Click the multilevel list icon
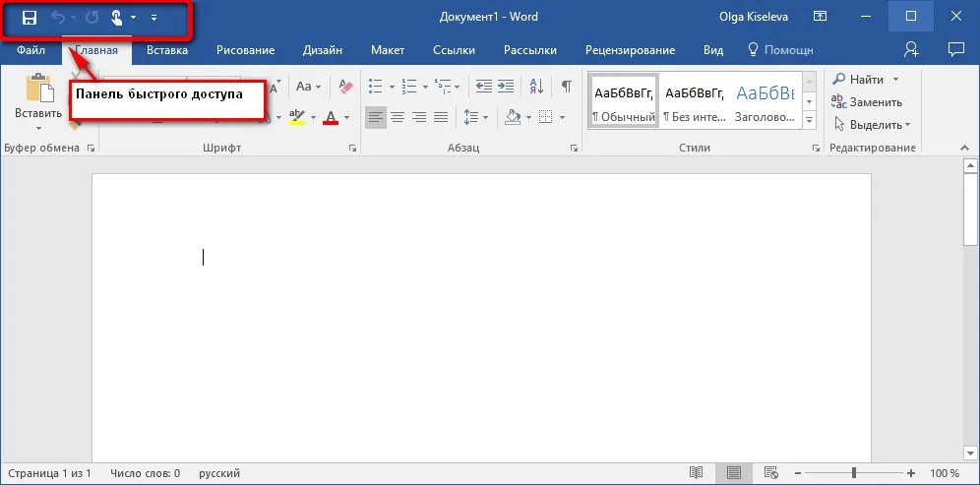This screenshot has width=980, height=485. pyautogui.click(x=443, y=87)
